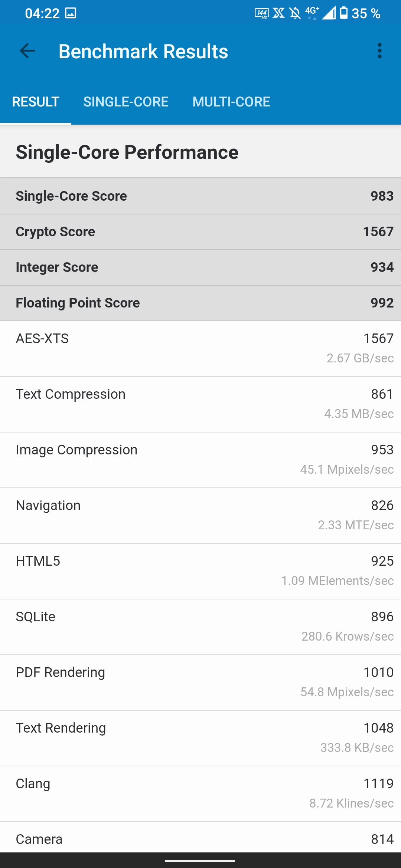Tap the X-mode status bar icon
The image size is (401, 868).
(x=278, y=13)
